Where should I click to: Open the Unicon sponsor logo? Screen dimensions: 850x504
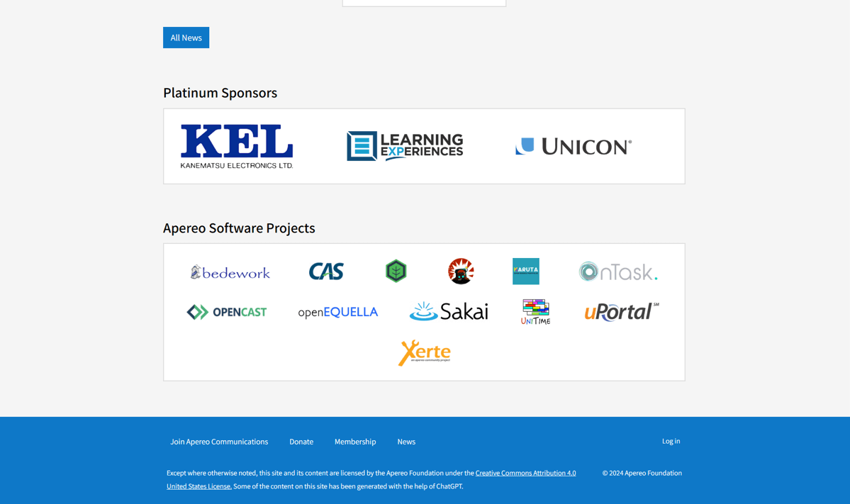coord(573,146)
